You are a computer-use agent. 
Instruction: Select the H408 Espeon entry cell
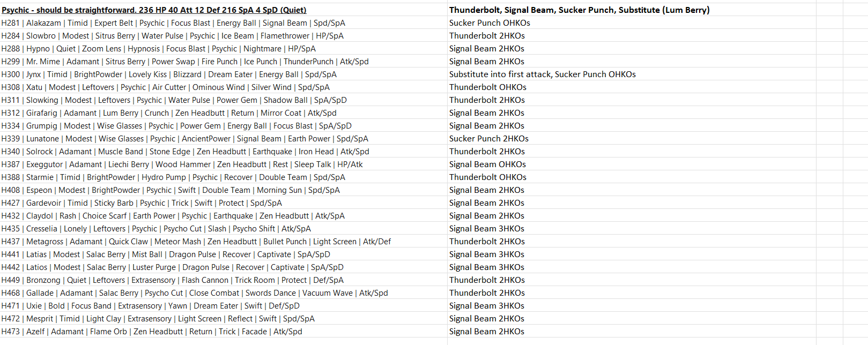click(170, 190)
